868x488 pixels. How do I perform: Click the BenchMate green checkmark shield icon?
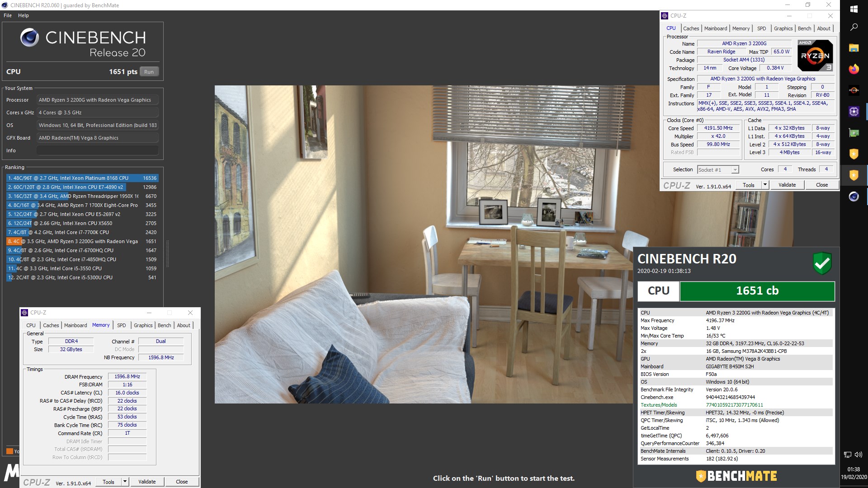[x=822, y=263]
